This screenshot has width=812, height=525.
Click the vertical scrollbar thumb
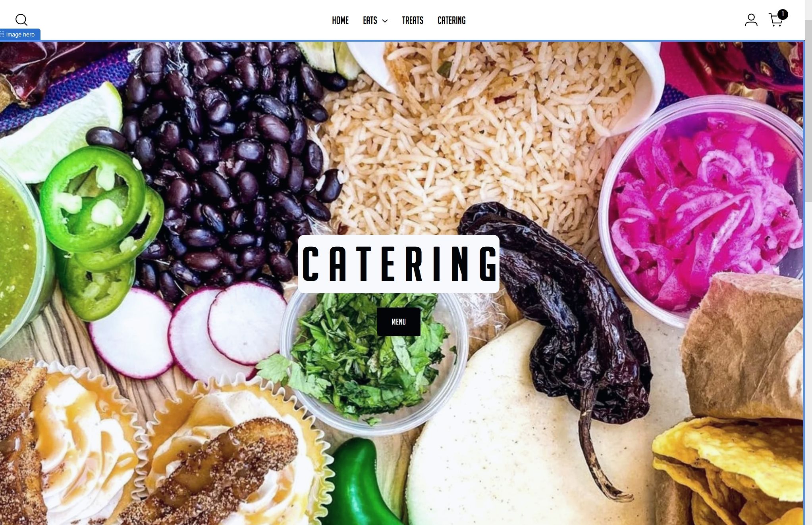(x=808, y=111)
